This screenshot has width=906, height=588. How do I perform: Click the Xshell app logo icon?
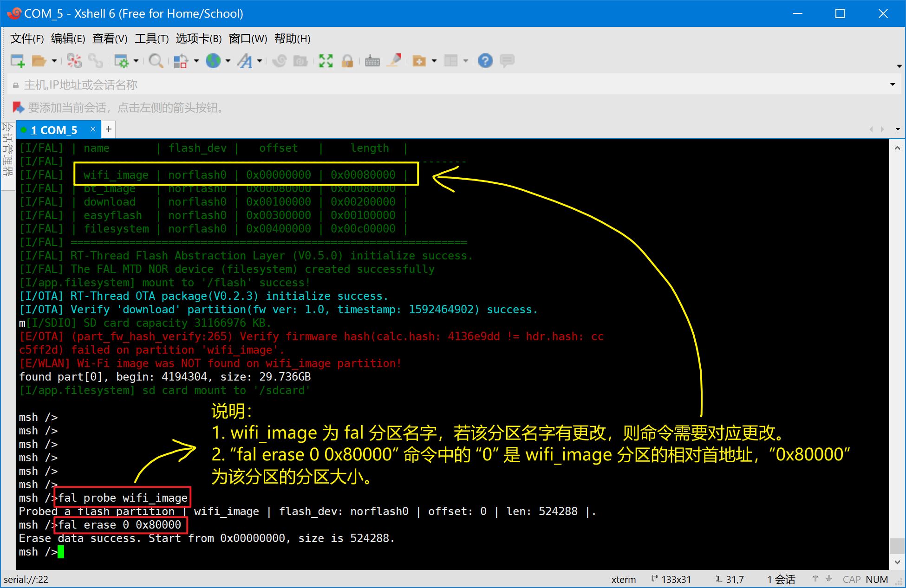tap(14, 13)
